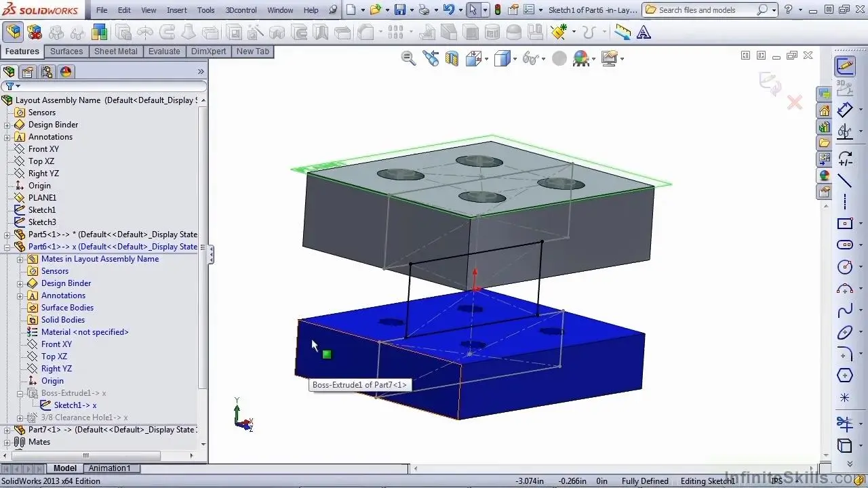Select the Point sketch tool
This screenshot has width=868, height=488.
(844, 398)
